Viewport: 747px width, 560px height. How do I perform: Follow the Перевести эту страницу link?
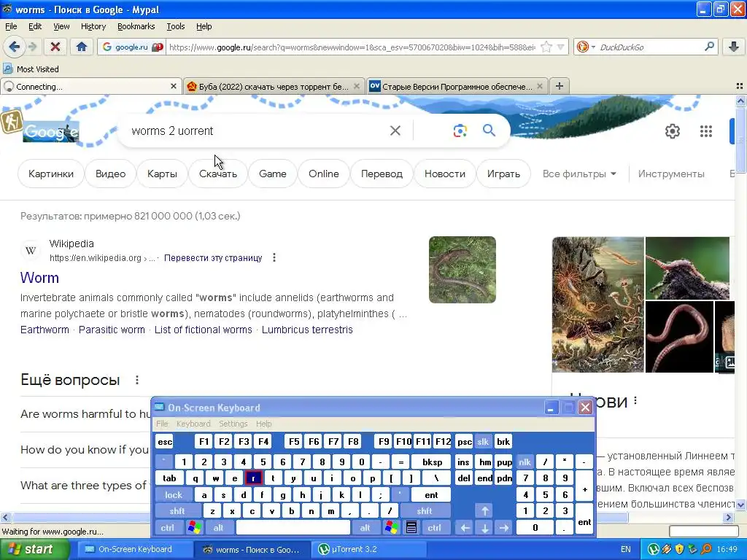[x=213, y=257]
